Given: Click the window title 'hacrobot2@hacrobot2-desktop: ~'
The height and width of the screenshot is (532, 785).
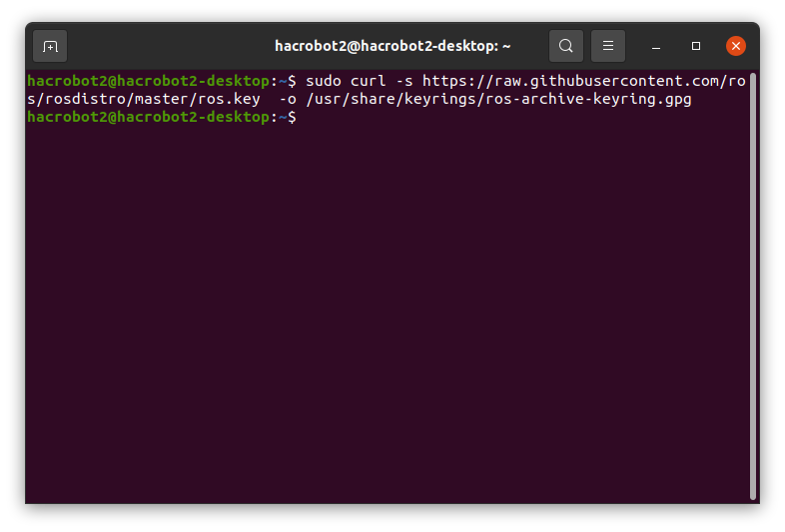Looking at the screenshot, I should (x=392, y=46).
